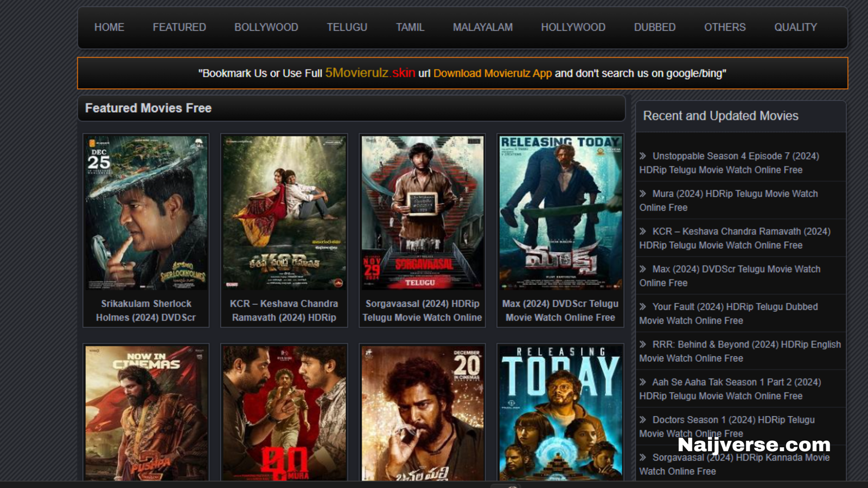Open the Pushpa Now In Cinemas poster

[x=146, y=413]
